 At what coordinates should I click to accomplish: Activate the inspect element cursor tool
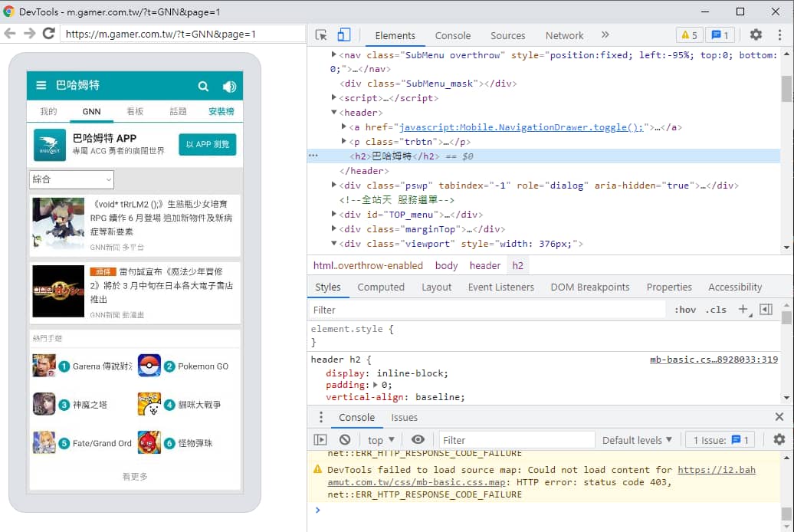tap(321, 34)
